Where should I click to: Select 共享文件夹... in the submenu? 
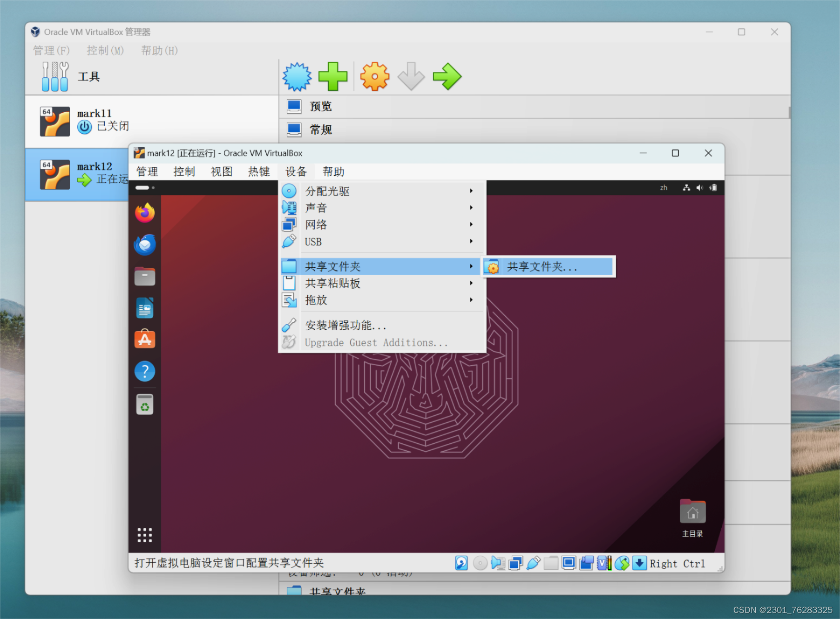click(549, 267)
